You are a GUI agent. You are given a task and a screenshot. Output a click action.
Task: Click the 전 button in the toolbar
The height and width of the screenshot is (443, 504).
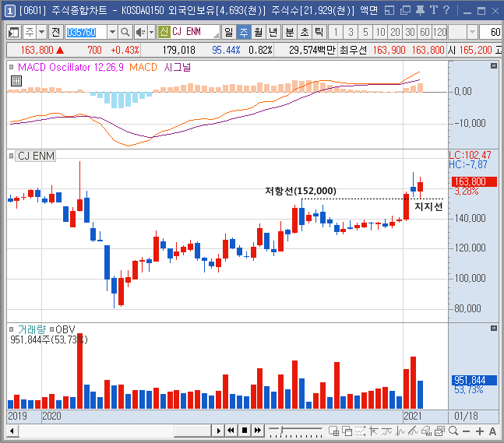click(55, 32)
